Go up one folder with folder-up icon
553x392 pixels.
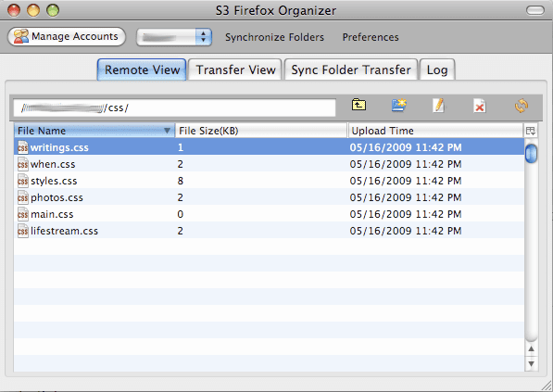click(358, 105)
